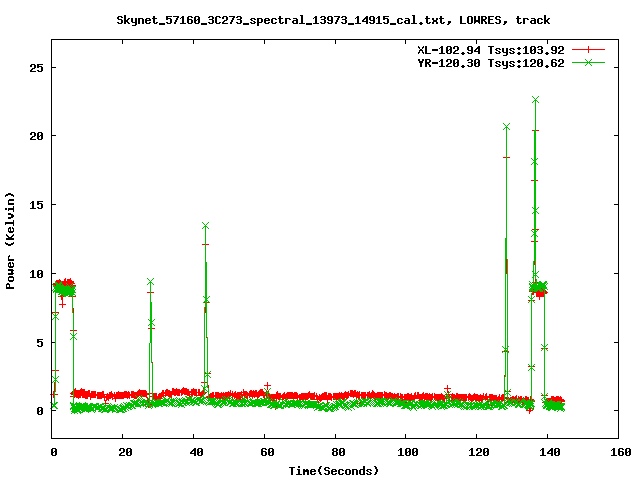The image size is (640, 480).
Task: Click x-axis tick label 80
Action: tap(338, 452)
